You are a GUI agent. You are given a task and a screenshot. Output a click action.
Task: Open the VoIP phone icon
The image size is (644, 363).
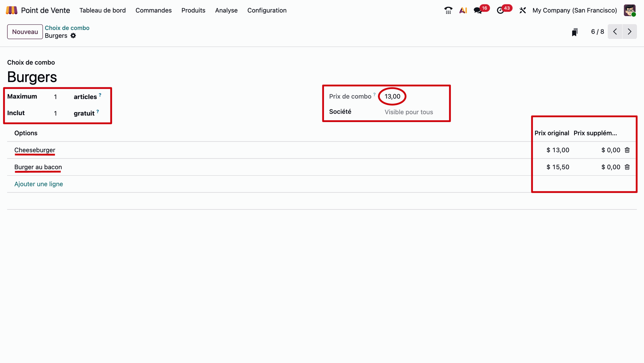[x=448, y=10]
